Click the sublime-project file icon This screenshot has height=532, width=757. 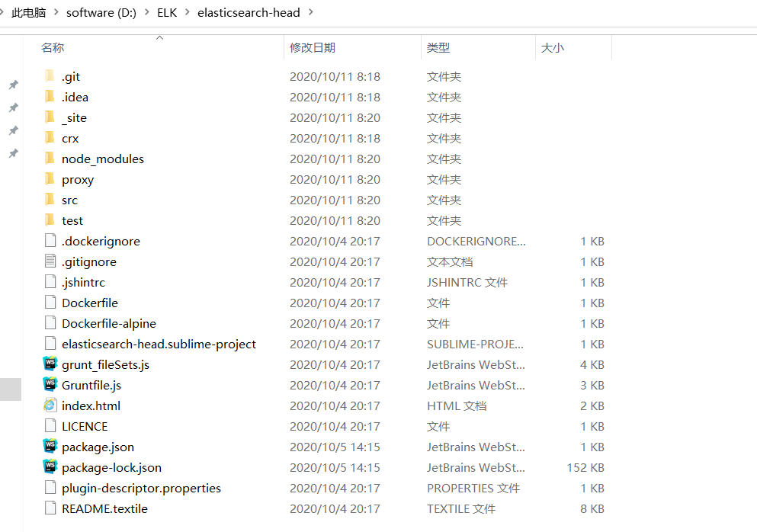pyautogui.click(x=50, y=344)
